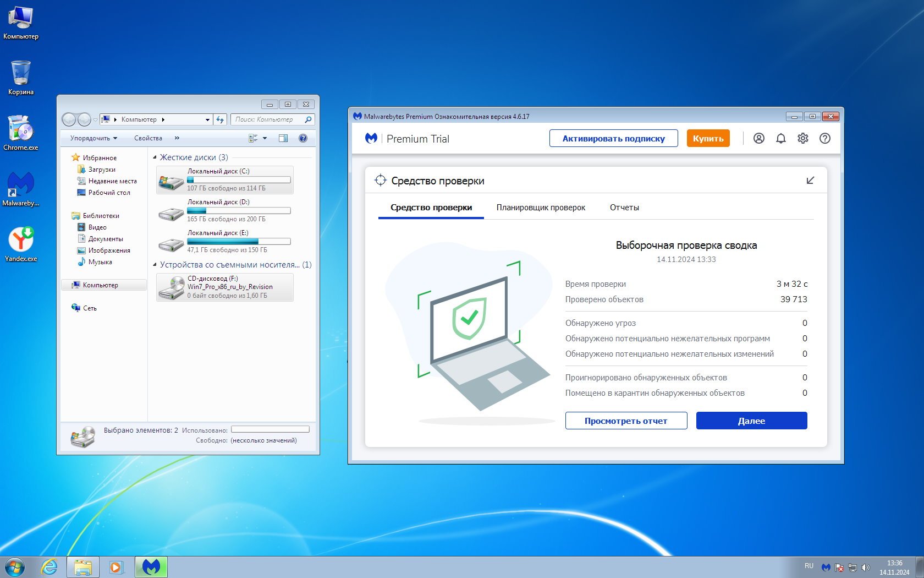Click the Malwarebytes logo next to Premium Trial
Viewport: 924px width, 578px height.
371,138
